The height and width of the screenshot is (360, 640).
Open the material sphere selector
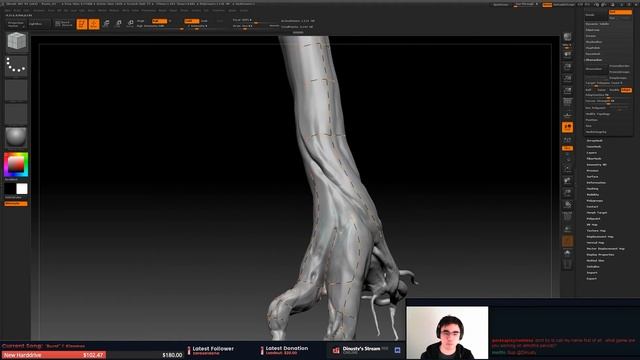[x=17, y=137]
